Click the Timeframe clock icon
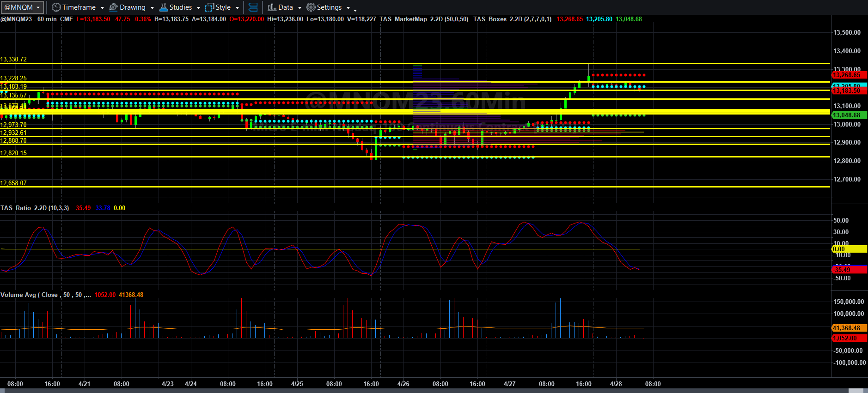868x393 pixels. tap(56, 7)
